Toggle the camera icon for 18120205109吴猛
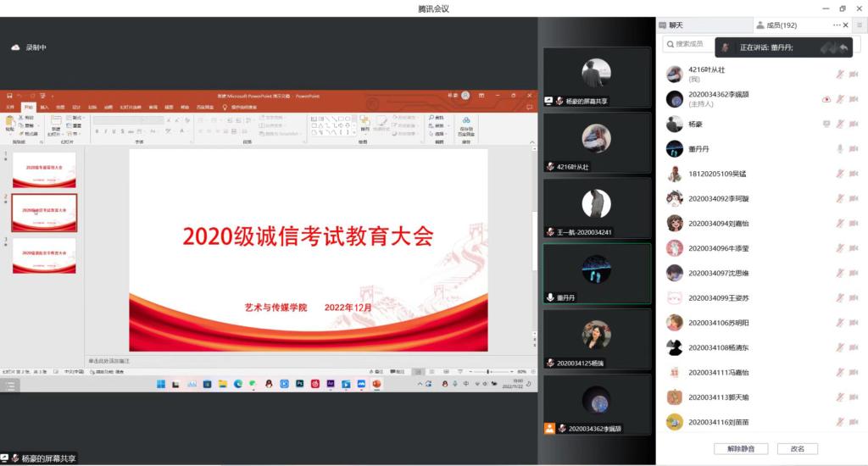This screenshot has width=868, height=466. coord(854,174)
